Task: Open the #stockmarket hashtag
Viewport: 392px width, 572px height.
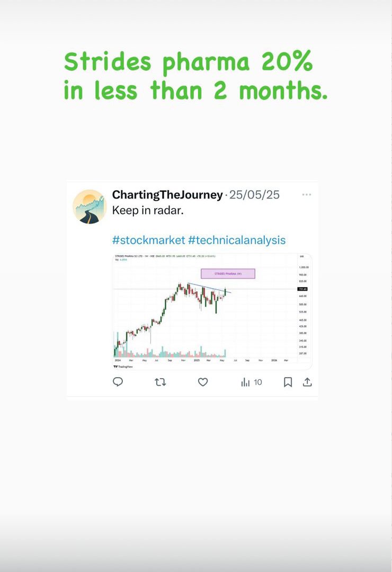Action: pyautogui.click(x=148, y=240)
